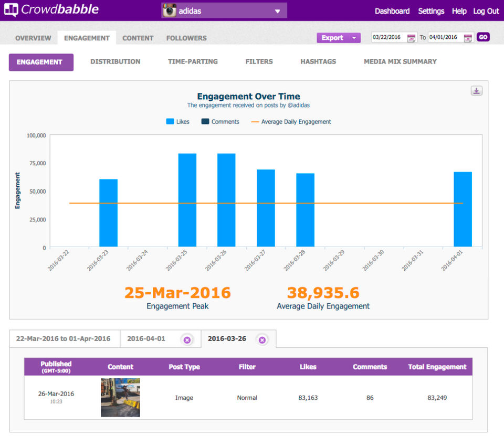Open the Export dropdown menu

pyautogui.click(x=338, y=38)
